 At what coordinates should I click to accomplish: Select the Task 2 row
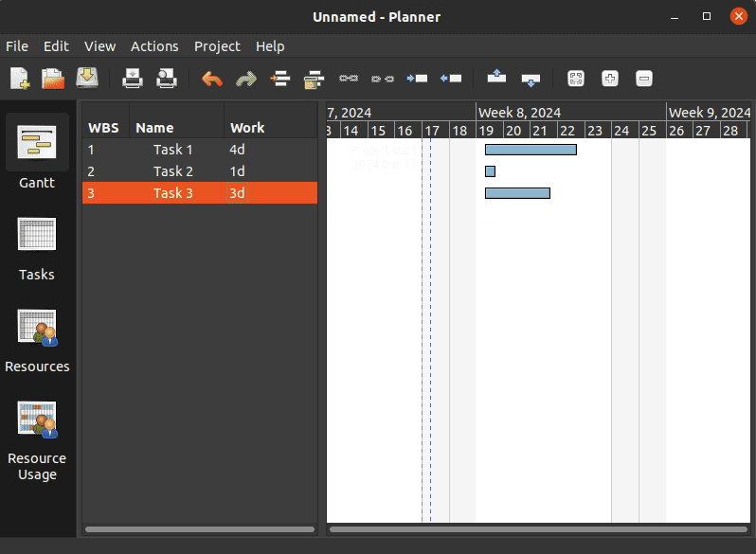200,171
